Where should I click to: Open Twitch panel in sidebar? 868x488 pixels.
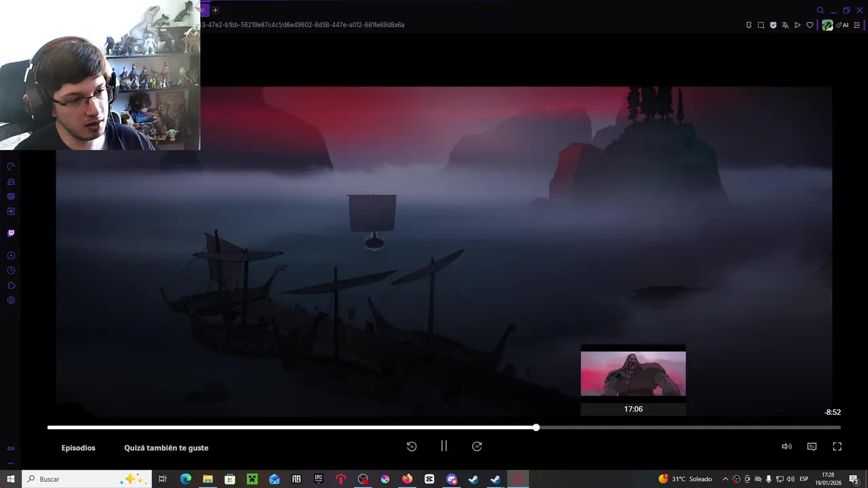[x=11, y=233]
